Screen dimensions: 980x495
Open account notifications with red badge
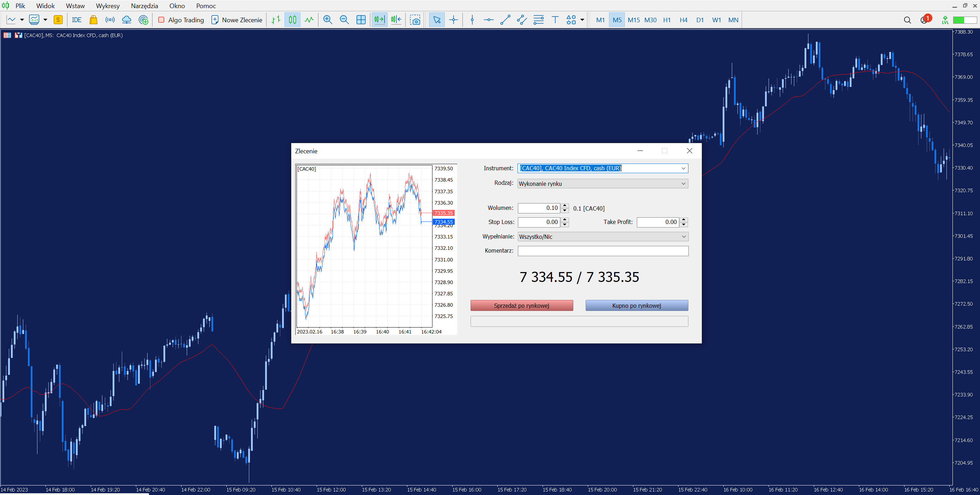click(x=925, y=19)
